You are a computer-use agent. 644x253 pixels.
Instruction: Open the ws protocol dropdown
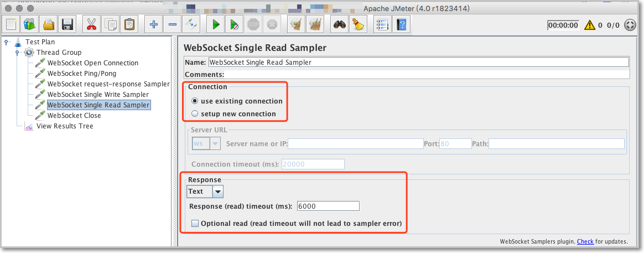(x=206, y=144)
